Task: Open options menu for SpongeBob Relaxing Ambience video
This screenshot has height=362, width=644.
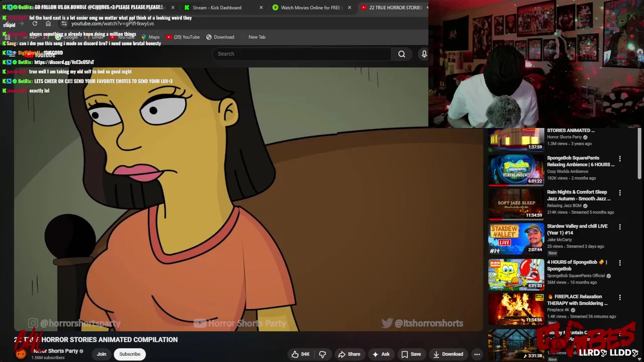Action: click(620, 159)
